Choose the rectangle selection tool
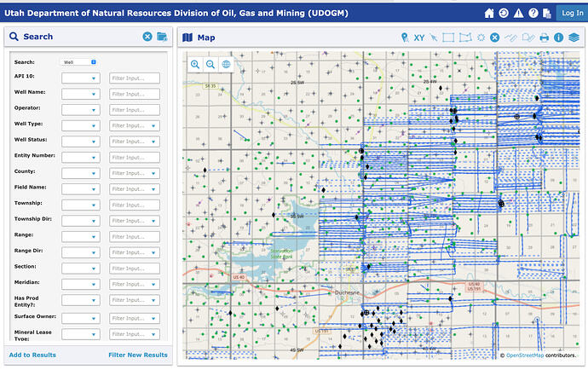 (x=449, y=38)
